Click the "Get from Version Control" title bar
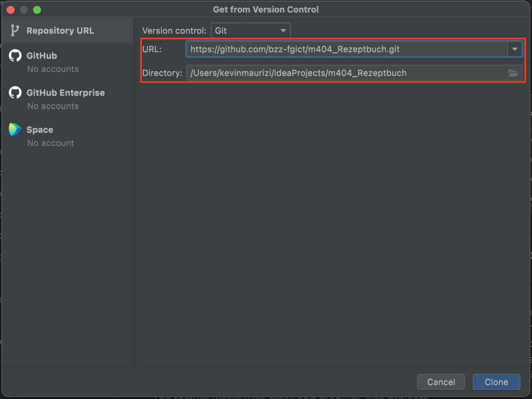 pos(266,9)
